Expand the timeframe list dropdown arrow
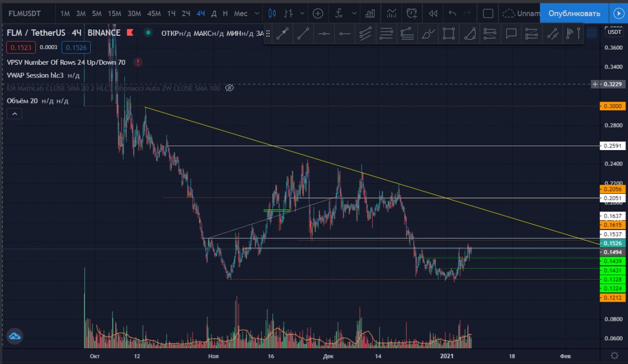Viewport: 628px width, 364px height. pos(258,13)
